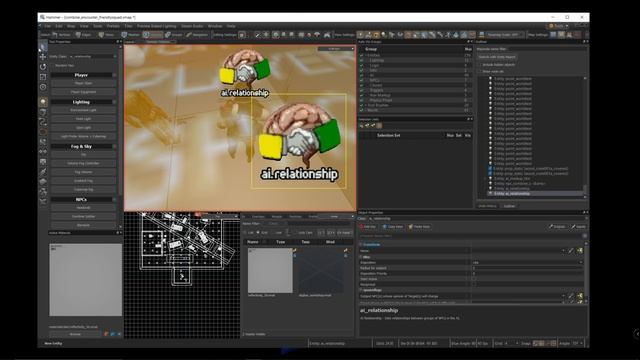The height and width of the screenshot is (360, 640).
Task: Click Inputs button in Object Properties
Action: [578, 227]
